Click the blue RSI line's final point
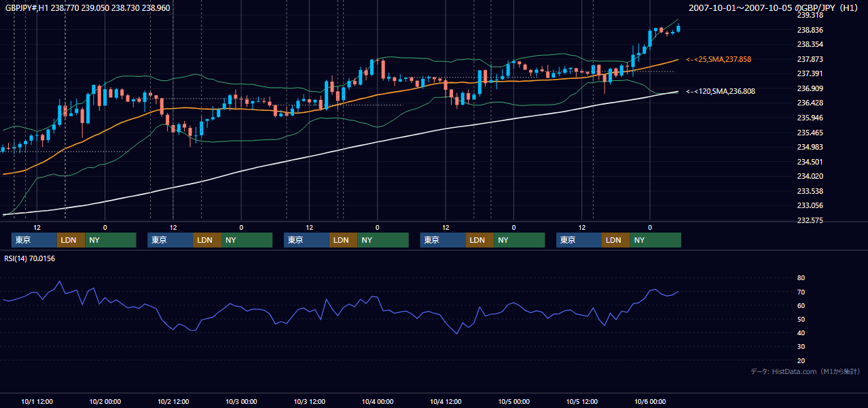 pyautogui.click(x=678, y=292)
